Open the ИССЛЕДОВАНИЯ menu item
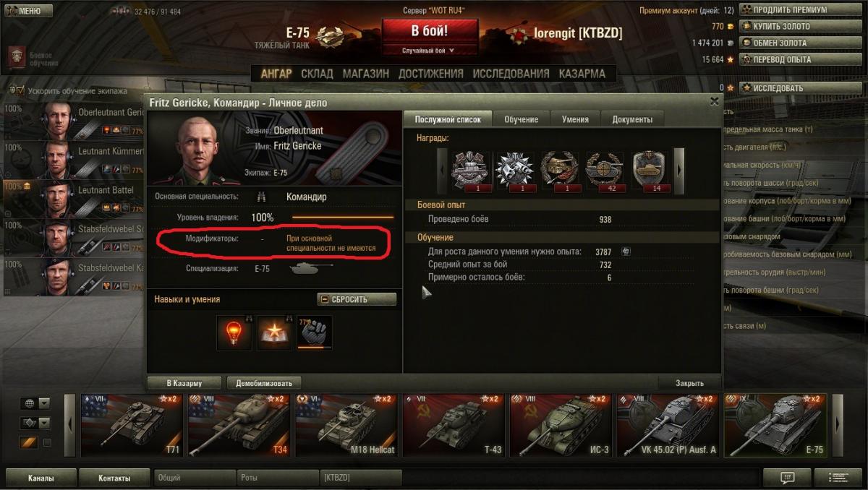 coord(511,74)
